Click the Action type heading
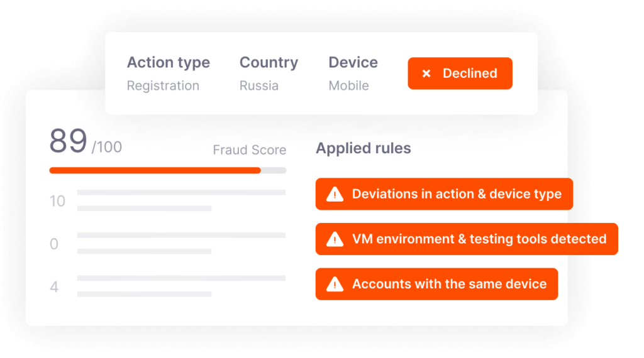 click(x=169, y=62)
